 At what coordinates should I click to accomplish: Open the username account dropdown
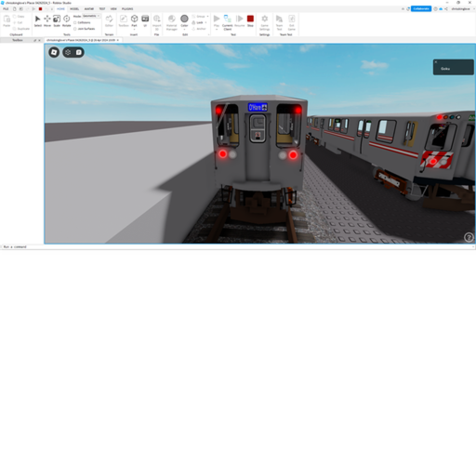pos(461,9)
